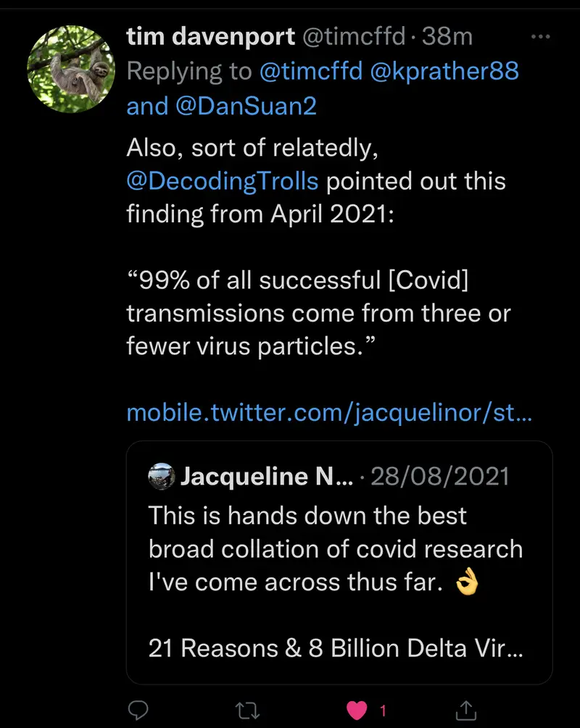Open the mobile.twitter.com/jacquelinor link
This screenshot has height=728, width=580.
329,413
